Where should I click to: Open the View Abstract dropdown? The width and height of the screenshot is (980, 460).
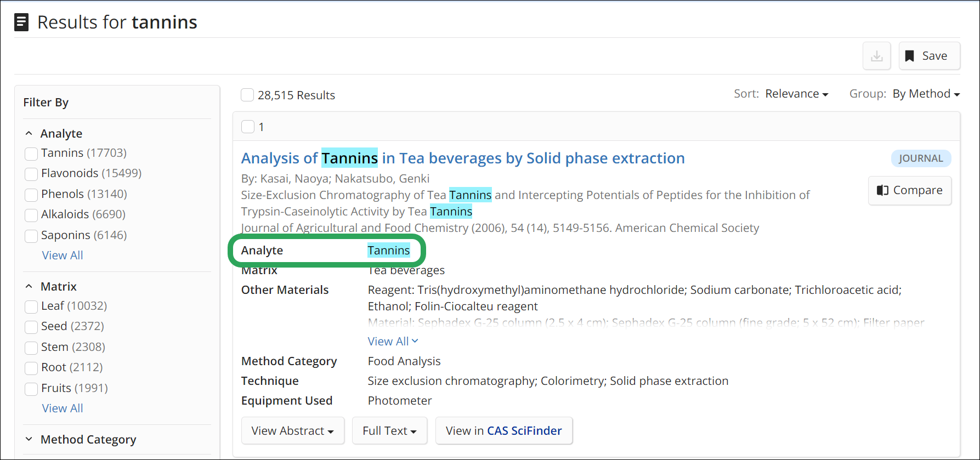coord(293,431)
